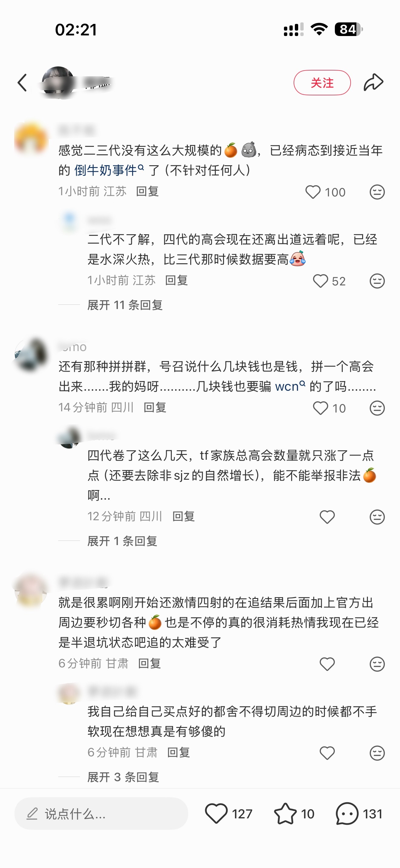This screenshot has height=868, width=400.
Task: Tap the back arrow icon
Action: [x=22, y=83]
